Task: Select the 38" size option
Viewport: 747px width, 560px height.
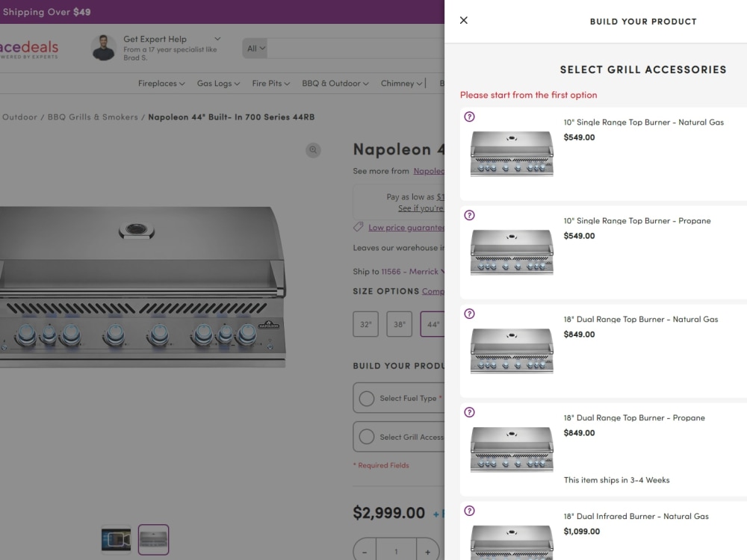Action: click(399, 324)
